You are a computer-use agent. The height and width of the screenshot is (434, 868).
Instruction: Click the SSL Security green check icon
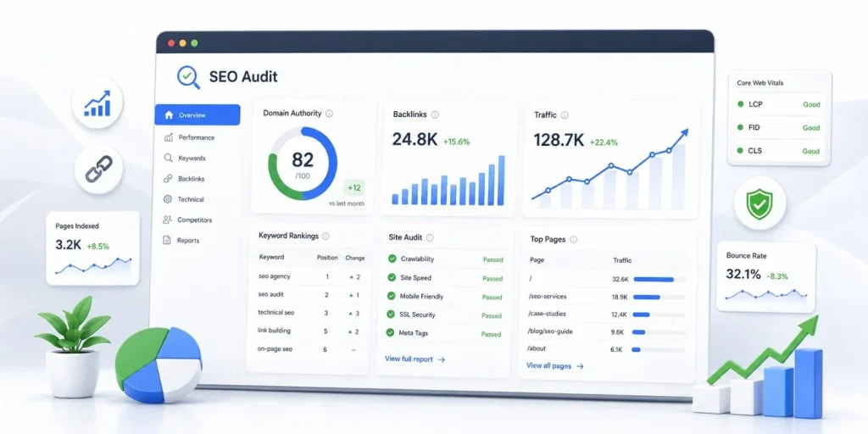tap(391, 314)
